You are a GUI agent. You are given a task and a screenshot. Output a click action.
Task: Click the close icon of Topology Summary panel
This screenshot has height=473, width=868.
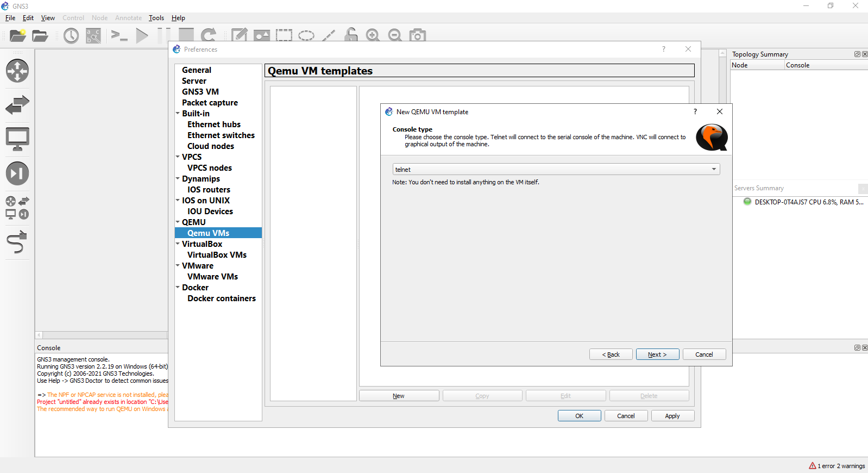point(865,54)
